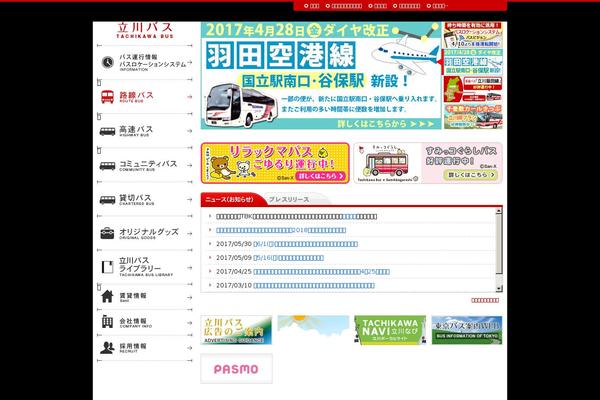Open the コミュニティバス Community Bus menu item
Image resolution: width=600 pixels, height=400 pixels.
(x=145, y=165)
